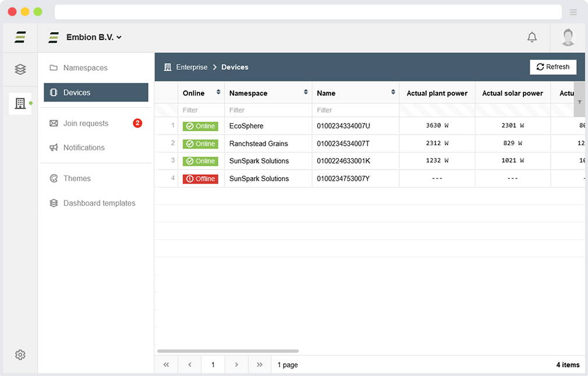Click the Enterprise breadcrumb link
Viewport: 588px width, 376px height.
(192, 67)
